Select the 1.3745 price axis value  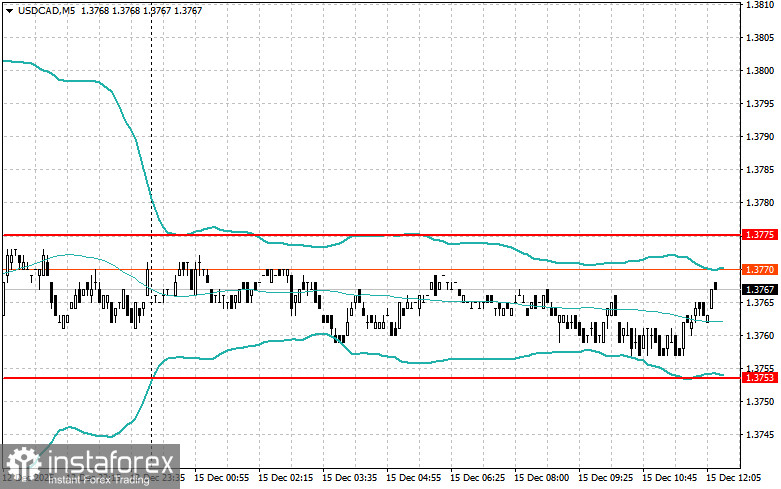pos(760,435)
